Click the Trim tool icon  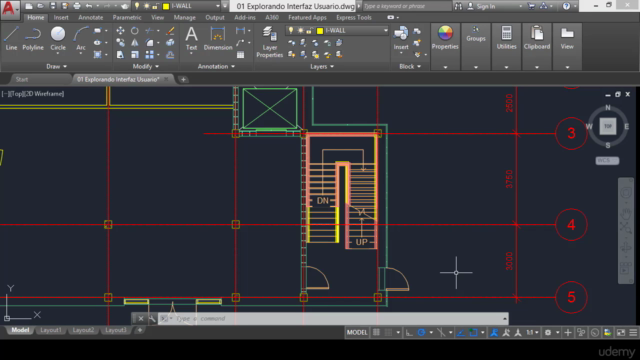point(150,31)
